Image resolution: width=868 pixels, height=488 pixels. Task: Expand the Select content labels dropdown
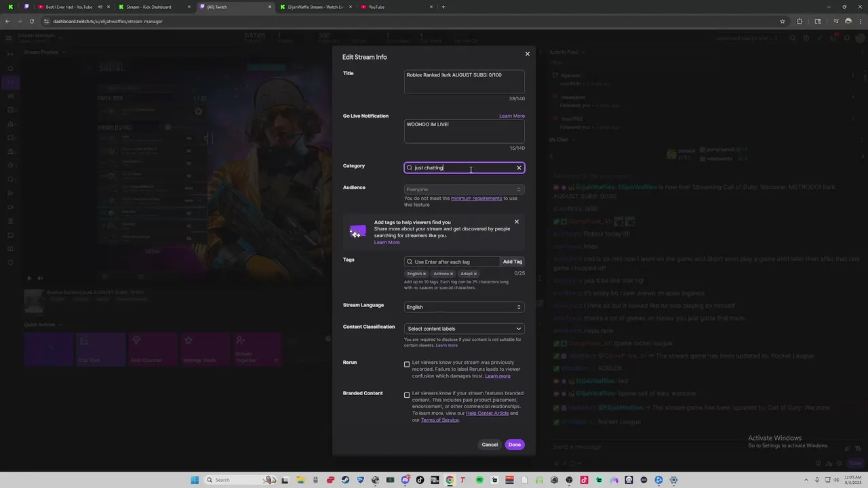click(464, 329)
